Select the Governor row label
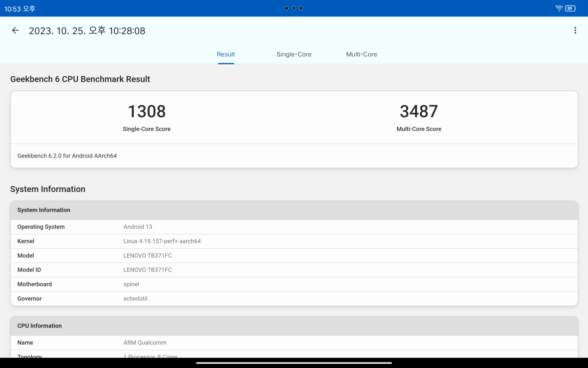 coord(30,299)
